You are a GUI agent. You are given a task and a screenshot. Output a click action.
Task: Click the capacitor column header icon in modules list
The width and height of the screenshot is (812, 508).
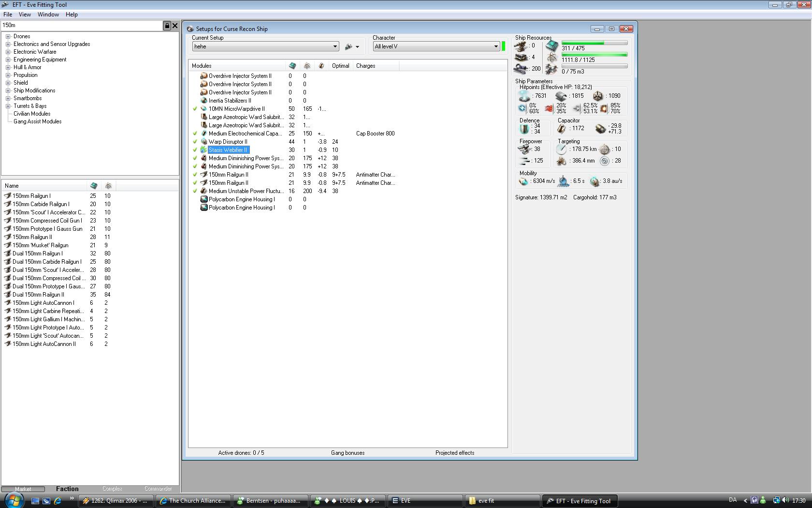click(x=321, y=66)
